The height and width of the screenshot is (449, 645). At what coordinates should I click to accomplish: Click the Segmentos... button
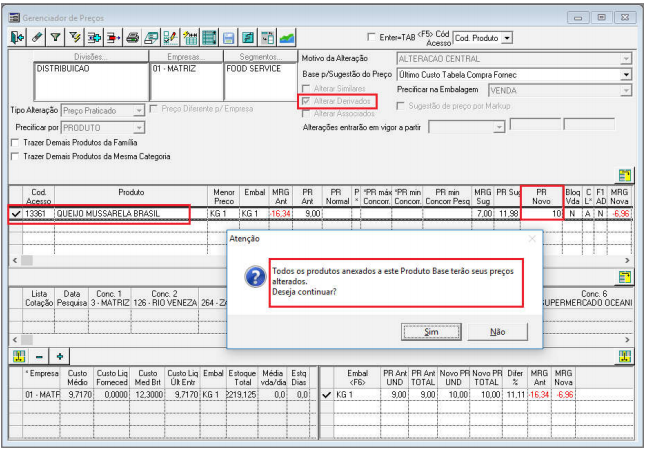[x=261, y=57]
